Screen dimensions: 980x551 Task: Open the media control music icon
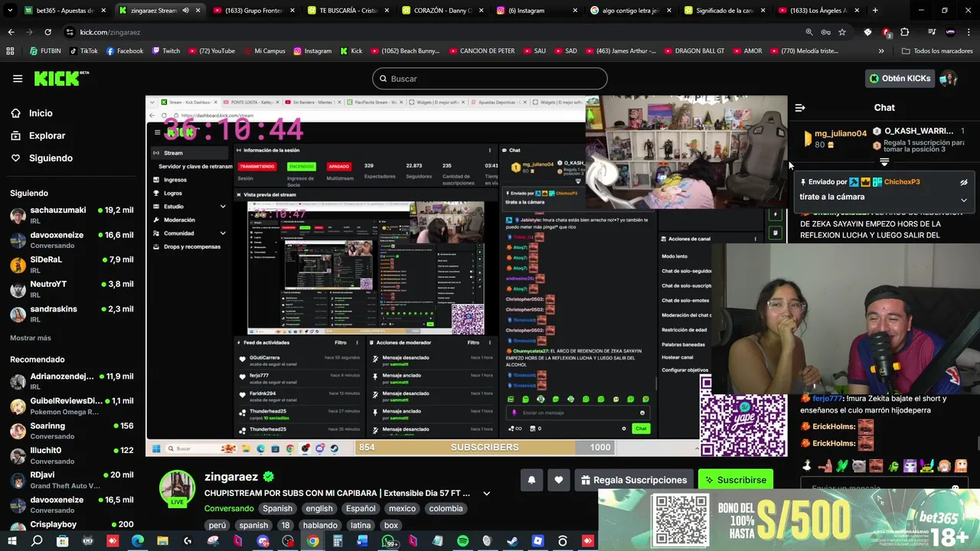click(x=932, y=32)
